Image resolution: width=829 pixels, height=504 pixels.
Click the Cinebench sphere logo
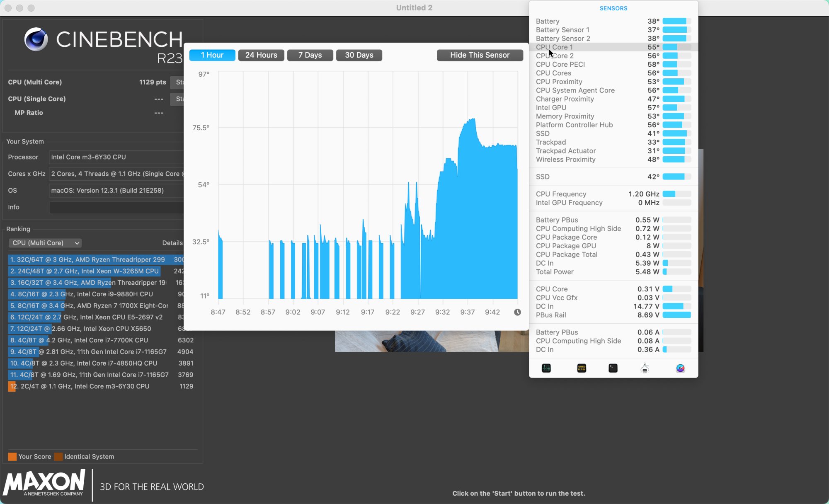pos(36,39)
